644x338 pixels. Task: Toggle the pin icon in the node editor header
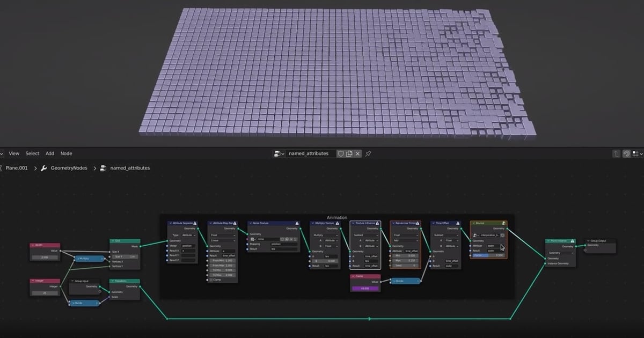[368, 153]
